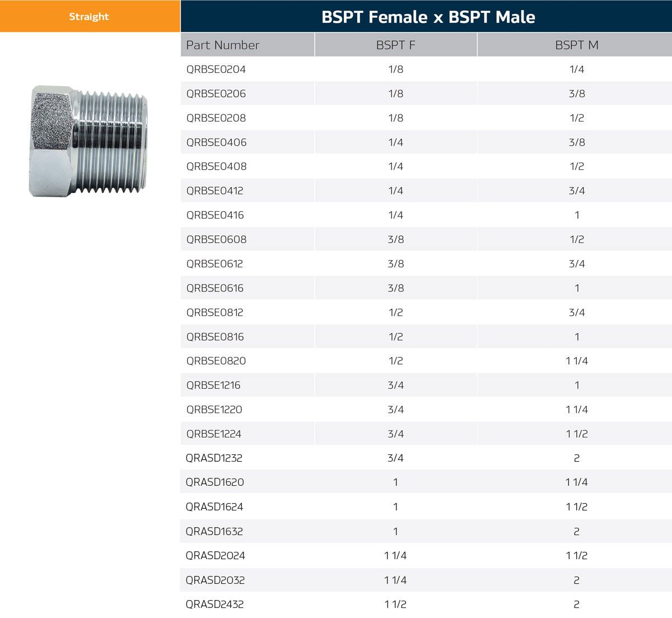Screen dimensions: 672x618
Task: Click part number QRASD1632
Action: (x=214, y=531)
